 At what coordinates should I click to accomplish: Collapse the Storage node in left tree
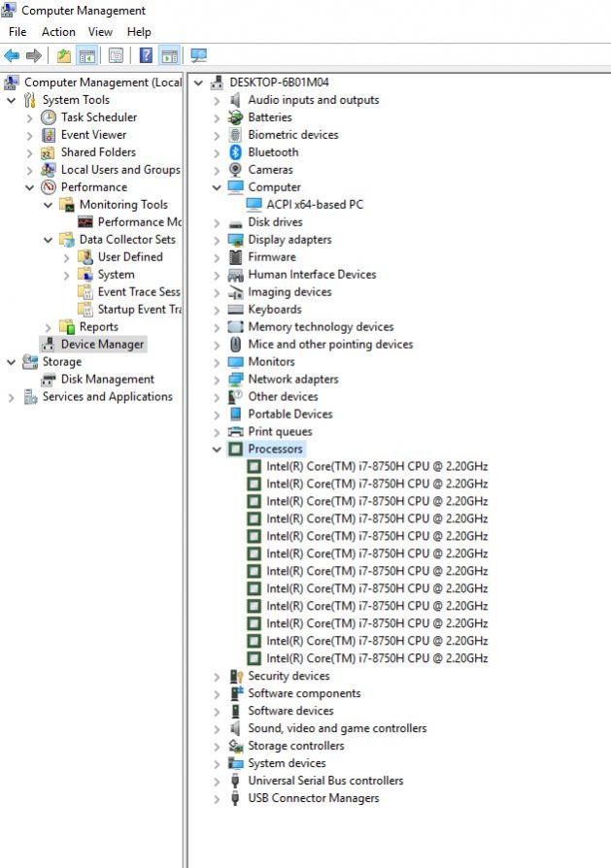(x=11, y=362)
